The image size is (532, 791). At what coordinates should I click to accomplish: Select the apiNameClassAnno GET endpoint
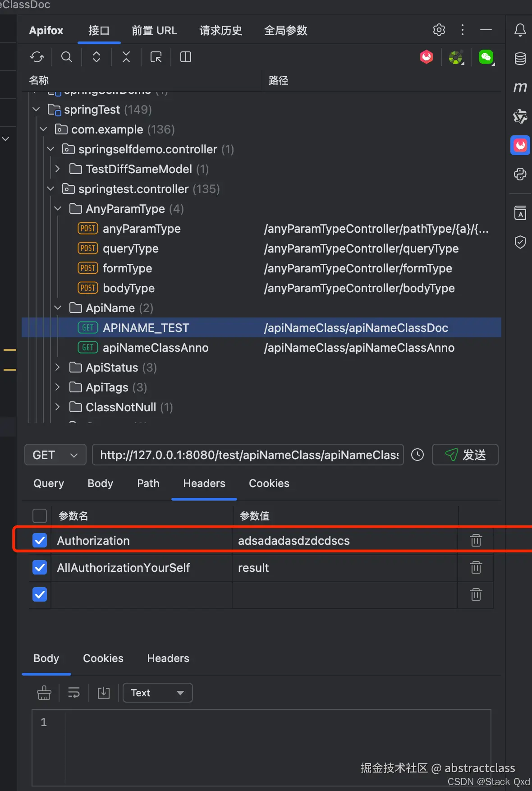tap(156, 348)
